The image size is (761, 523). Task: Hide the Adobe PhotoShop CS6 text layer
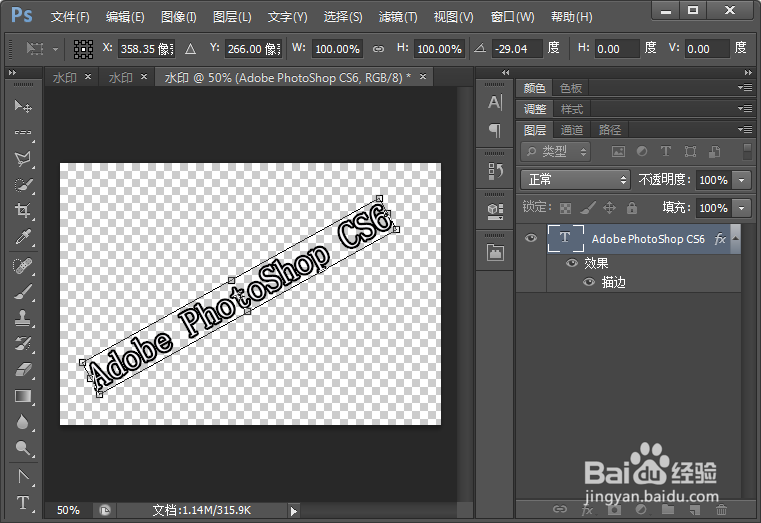point(531,238)
